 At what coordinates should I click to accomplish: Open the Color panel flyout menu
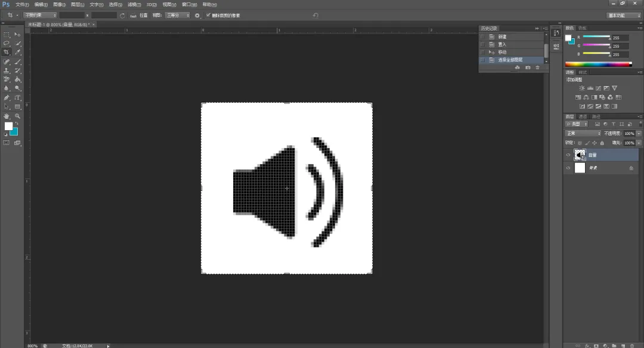639,28
